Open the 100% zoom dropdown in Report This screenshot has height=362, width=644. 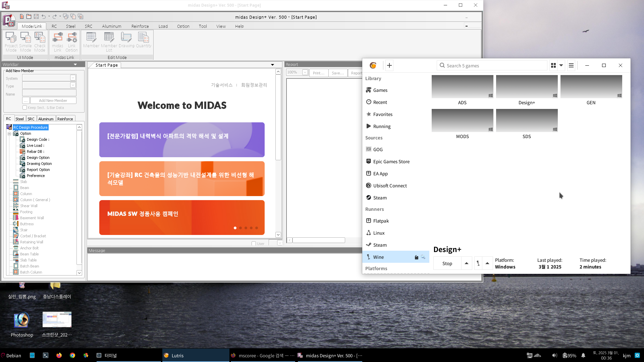(x=305, y=72)
